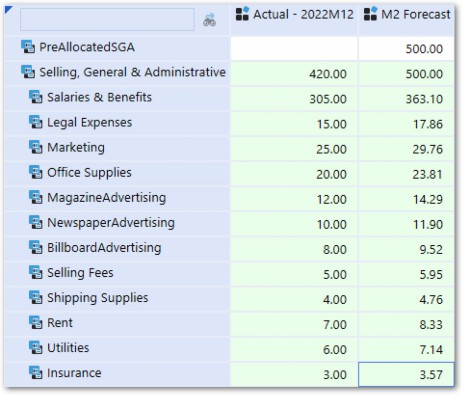This screenshot has height=395, width=463.
Task: Select the Shipping Supplies row label
Action: click(97, 298)
